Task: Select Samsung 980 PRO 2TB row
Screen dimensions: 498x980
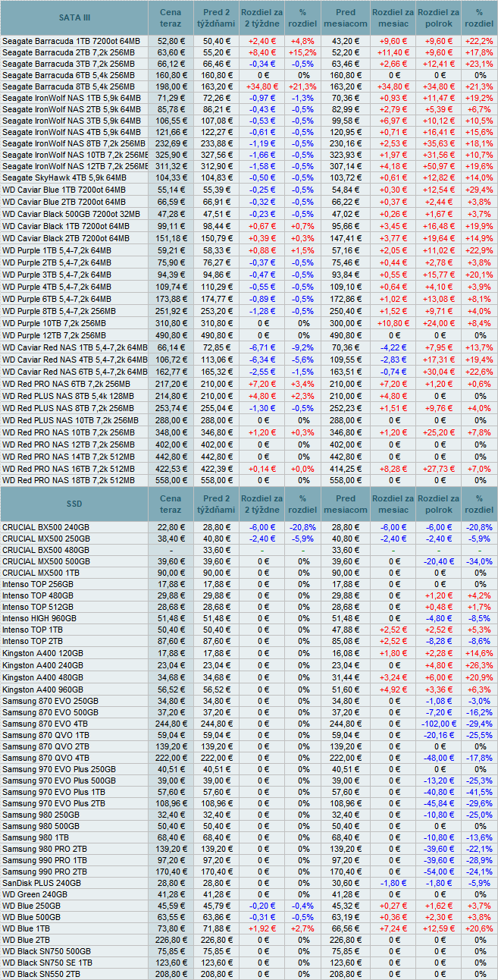Action: [x=249, y=849]
